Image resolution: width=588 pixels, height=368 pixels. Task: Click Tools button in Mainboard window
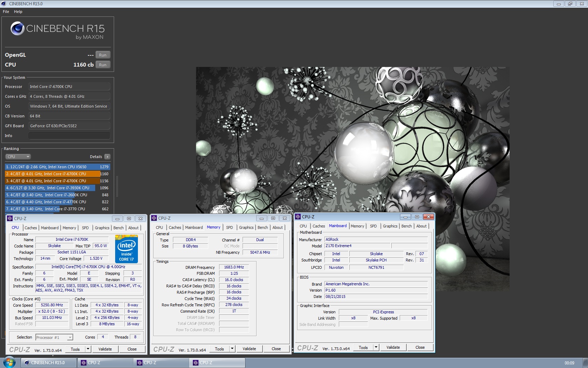(363, 347)
